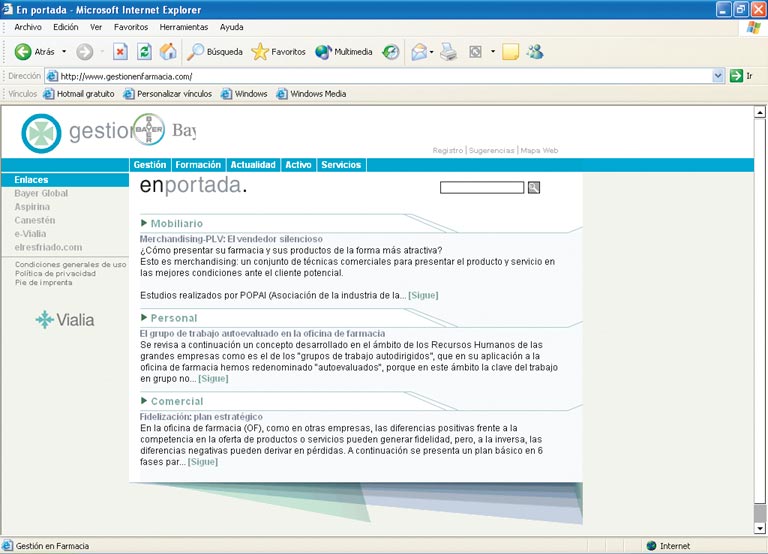Click the gray square edit toolbar icon

coord(475,51)
